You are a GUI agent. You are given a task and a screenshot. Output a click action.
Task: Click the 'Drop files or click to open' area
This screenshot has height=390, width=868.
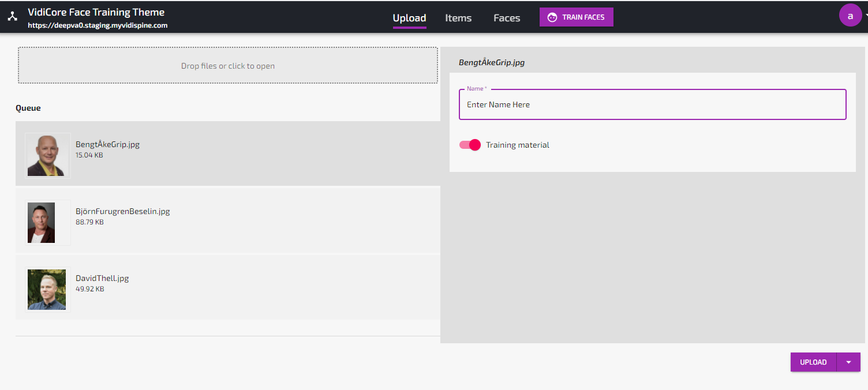click(228, 66)
